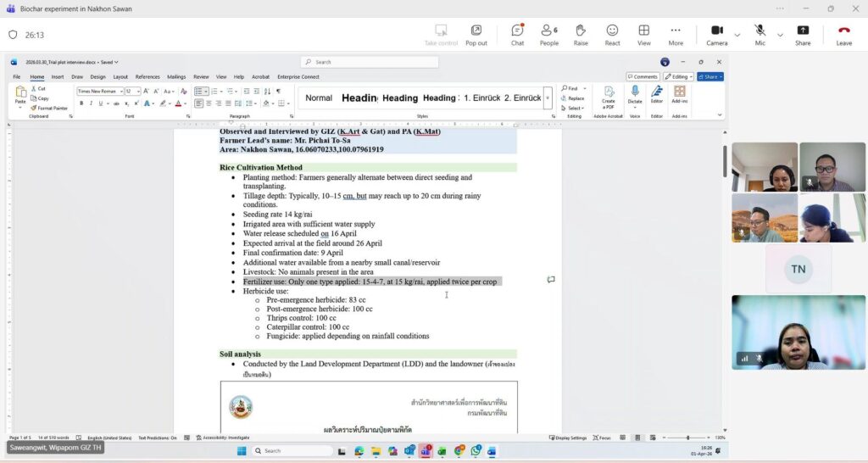Image resolution: width=868 pixels, height=463 pixels.
Task: Expand the Camera options dropdown arrow
Action: pos(737,35)
